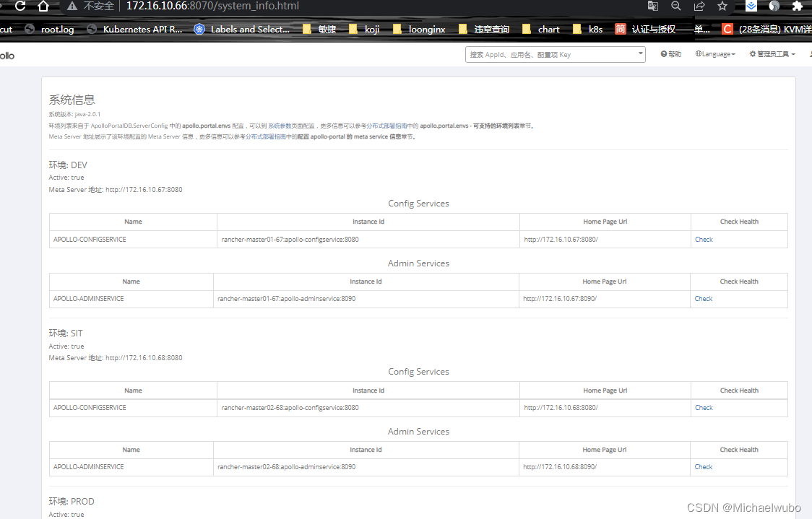Select text 'rancher-master01-67:apollo-configservice:8080'
812x519 pixels.
pos(290,240)
